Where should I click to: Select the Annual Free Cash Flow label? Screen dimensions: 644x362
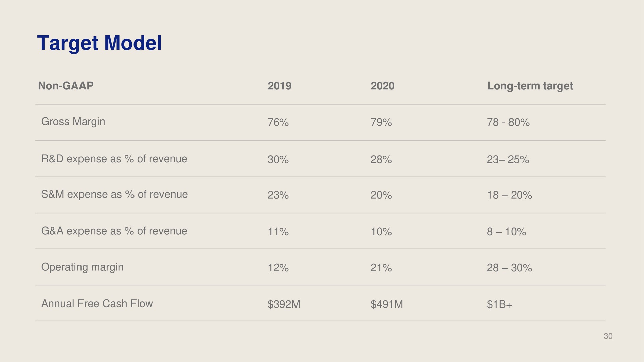(x=97, y=304)
